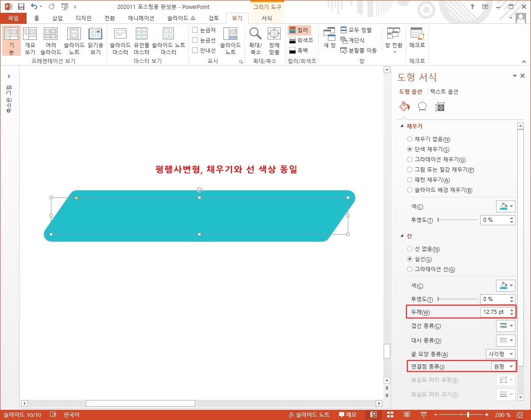Open the 파일 tab
The image size is (531, 420).
point(13,18)
